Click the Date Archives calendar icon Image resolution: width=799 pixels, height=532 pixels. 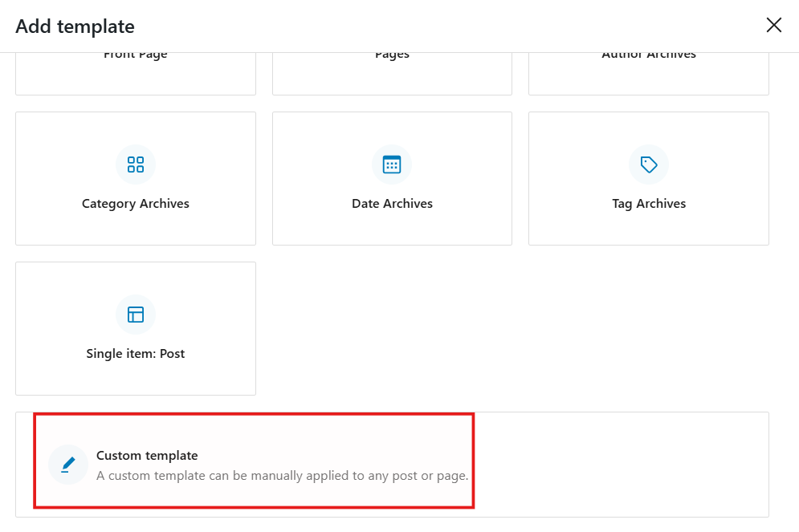tap(392, 164)
